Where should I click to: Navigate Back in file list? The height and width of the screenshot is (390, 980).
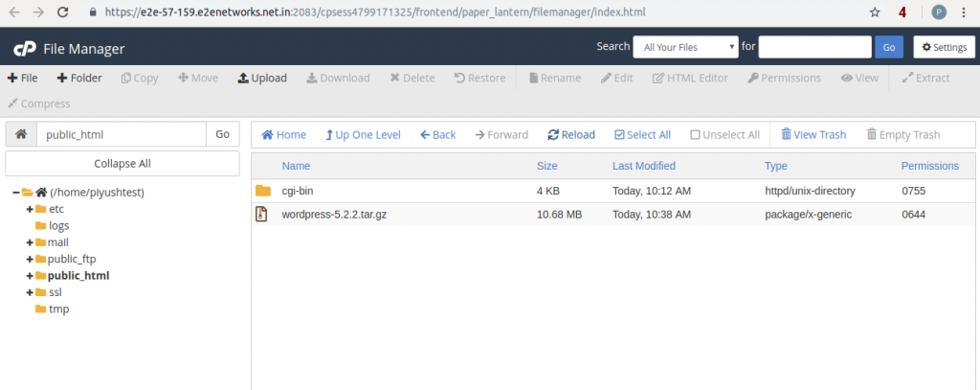tap(437, 134)
